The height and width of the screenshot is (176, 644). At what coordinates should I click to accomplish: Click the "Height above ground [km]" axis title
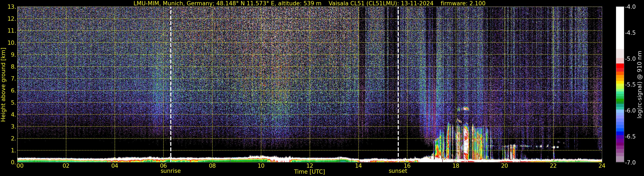[x=3, y=85]
